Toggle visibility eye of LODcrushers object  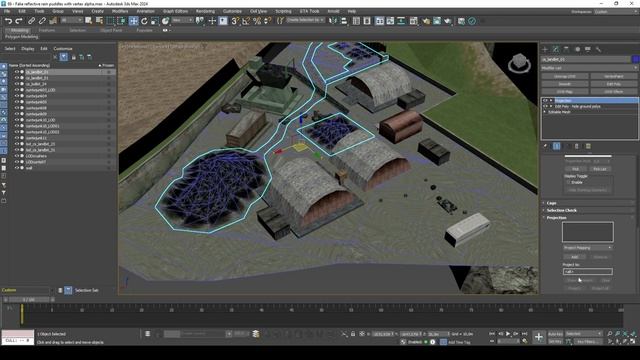(17, 156)
